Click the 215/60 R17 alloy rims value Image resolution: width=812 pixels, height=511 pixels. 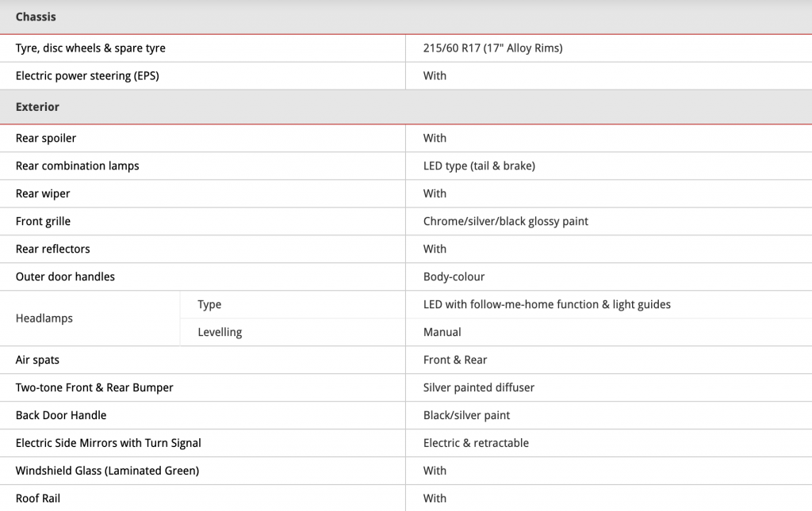click(492, 48)
